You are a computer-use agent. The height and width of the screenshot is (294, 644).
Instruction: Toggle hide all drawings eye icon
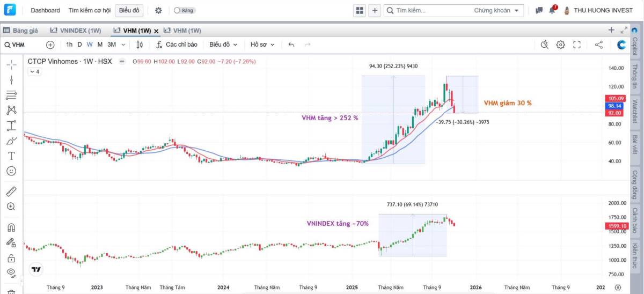(x=11, y=273)
